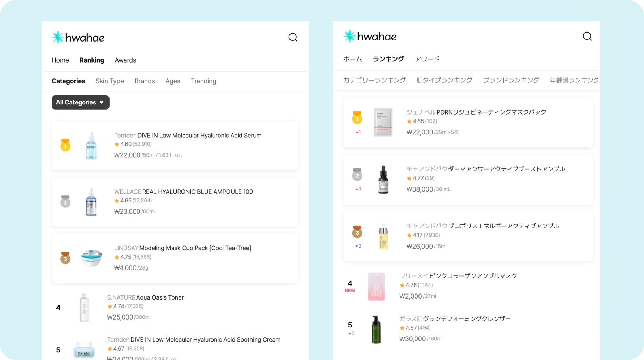Open the グランテフォーミングクレンザー product
This screenshot has width=644, height=360.
pyautogui.click(x=468, y=329)
